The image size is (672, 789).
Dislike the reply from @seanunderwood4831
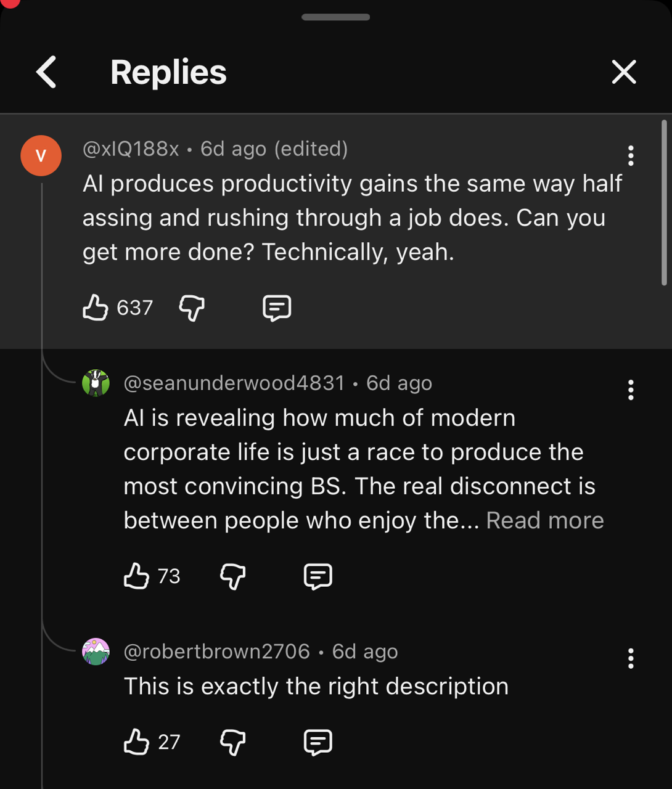(x=232, y=576)
